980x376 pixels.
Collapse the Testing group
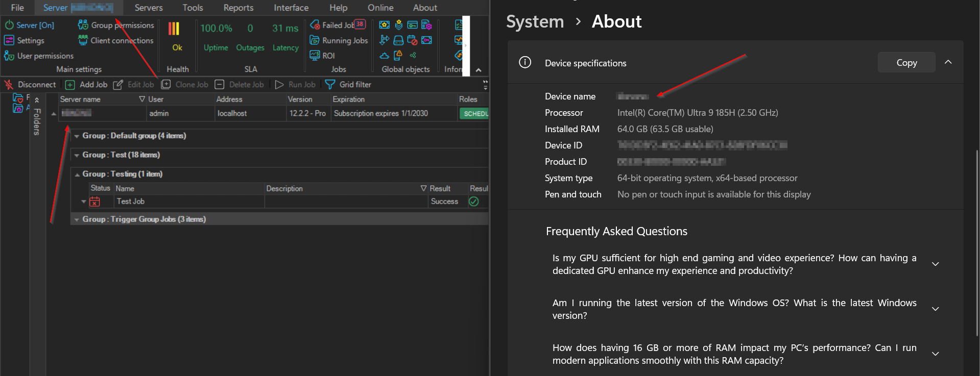pos(77,174)
